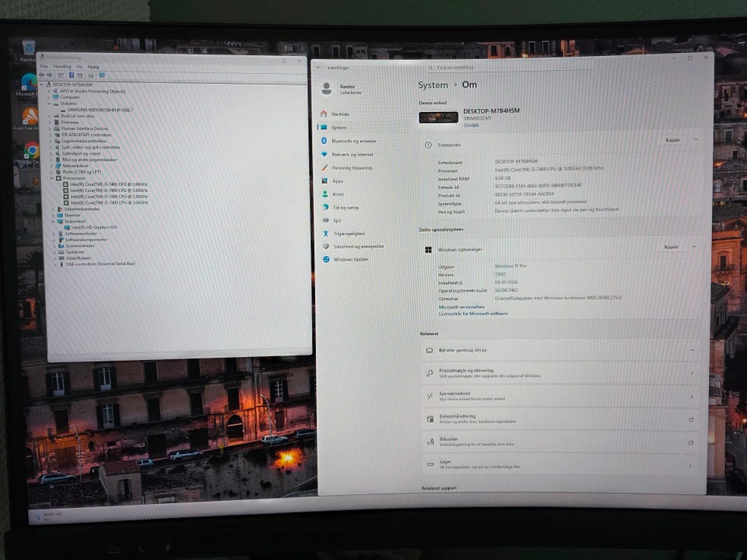Open the Filer menu in Device Manager
The width and height of the screenshot is (747, 560).
click(x=44, y=67)
